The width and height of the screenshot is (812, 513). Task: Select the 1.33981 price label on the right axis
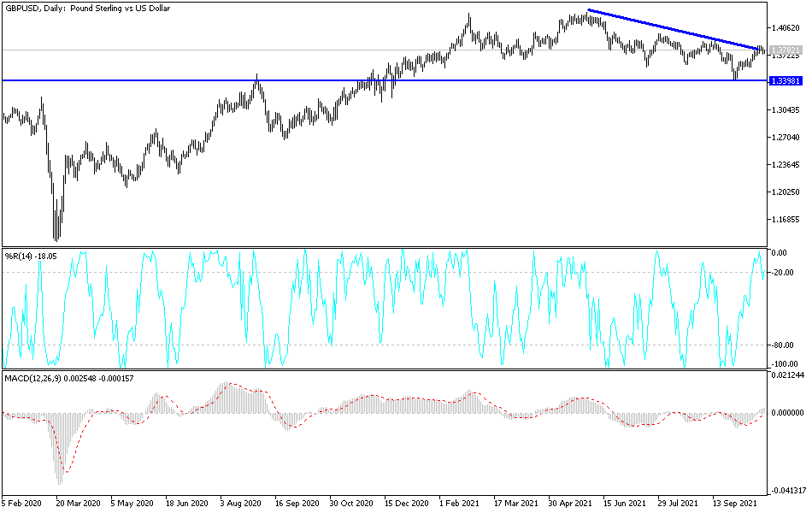[783, 81]
